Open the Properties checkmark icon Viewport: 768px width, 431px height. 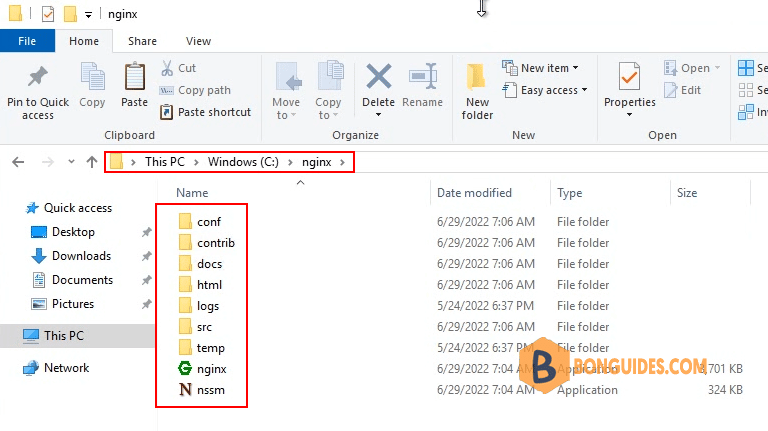(x=629, y=76)
